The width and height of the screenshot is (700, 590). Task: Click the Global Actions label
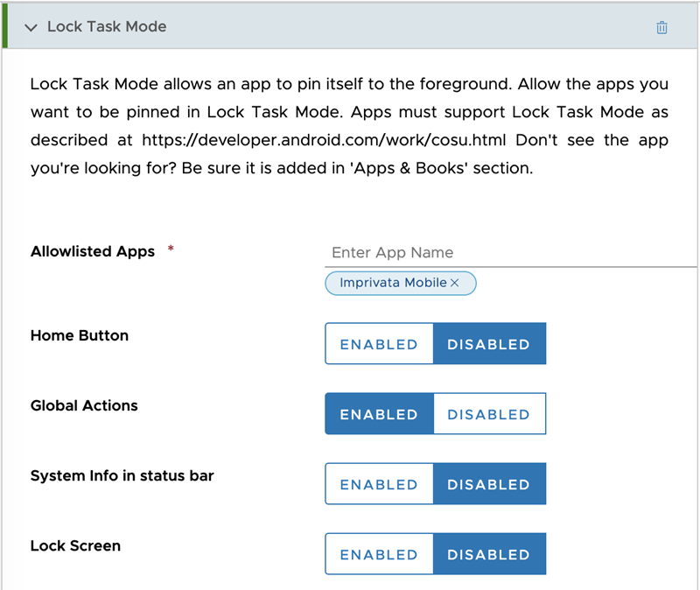pos(84,405)
